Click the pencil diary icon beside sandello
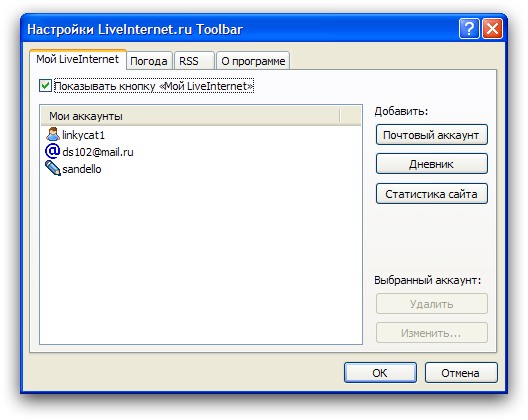Viewport: 528px width, 420px height. [53, 168]
